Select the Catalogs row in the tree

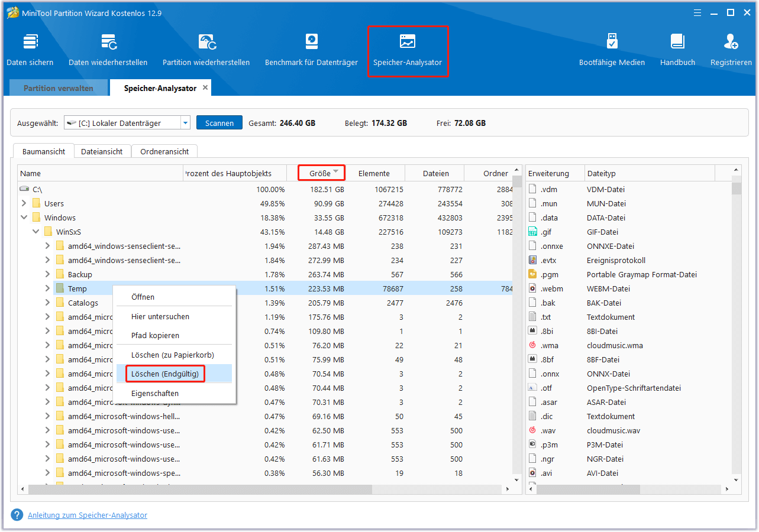pyautogui.click(x=266, y=303)
